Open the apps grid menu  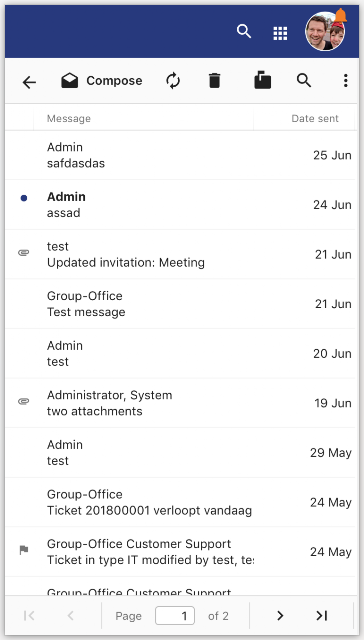(280, 33)
